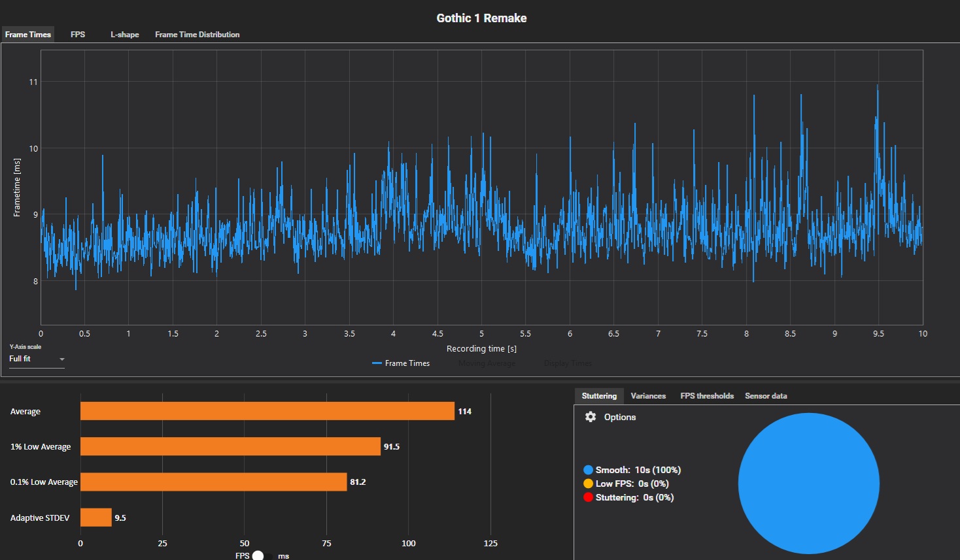Screen dimensions: 960x560
Task: View the Sensor data tab
Action: [x=766, y=396]
